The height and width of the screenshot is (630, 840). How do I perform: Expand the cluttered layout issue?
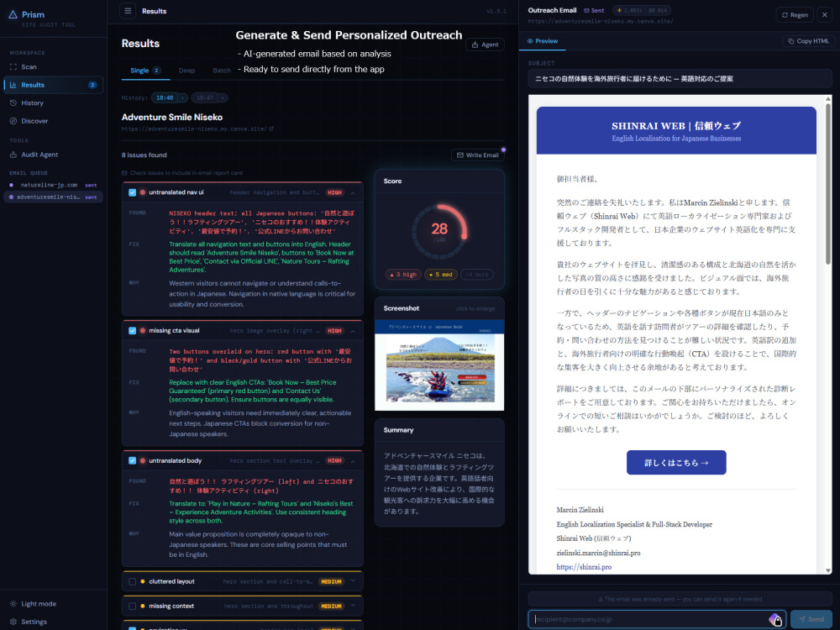pos(353,581)
